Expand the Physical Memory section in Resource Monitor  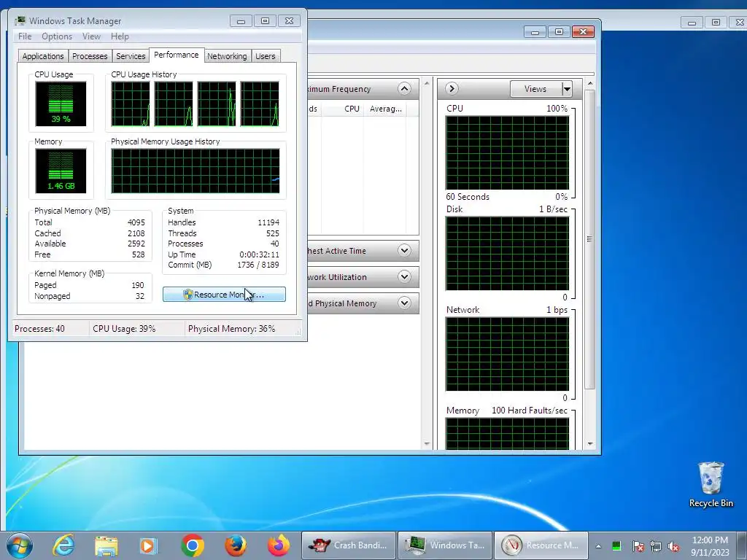(x=404, y=303)
